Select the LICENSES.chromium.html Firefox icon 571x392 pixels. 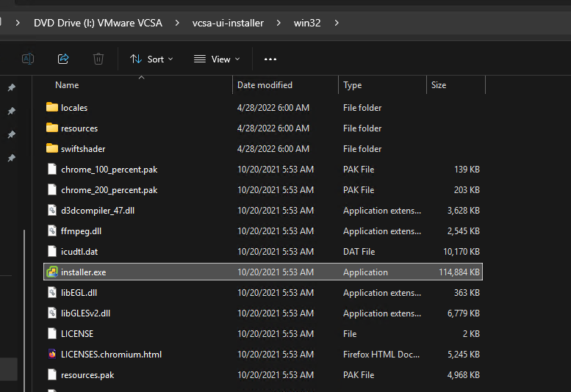pos(51,355)
